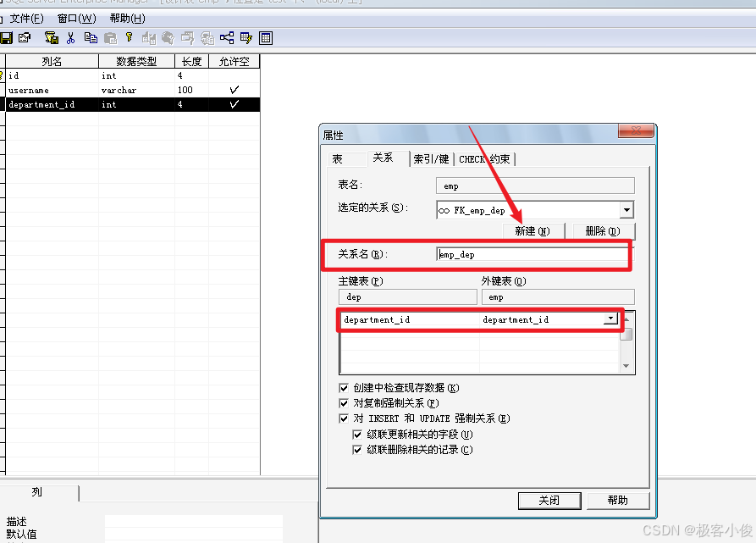Click the column list scrollbar thumb
This screenshot has width=756, height=543.
626,333
